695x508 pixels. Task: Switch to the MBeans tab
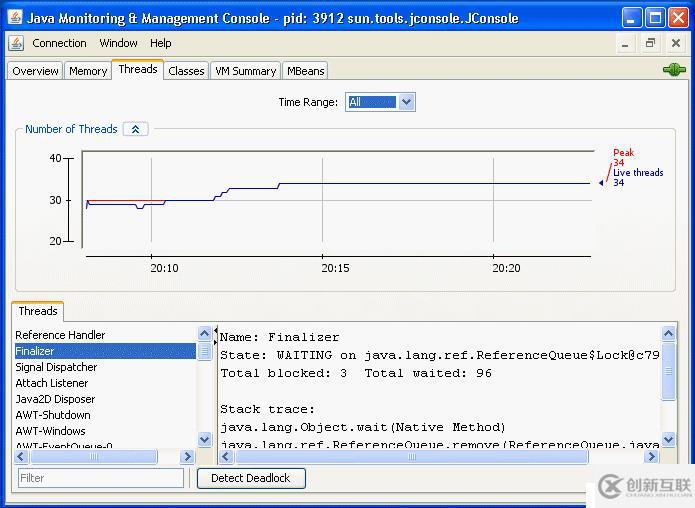point(305,71)
